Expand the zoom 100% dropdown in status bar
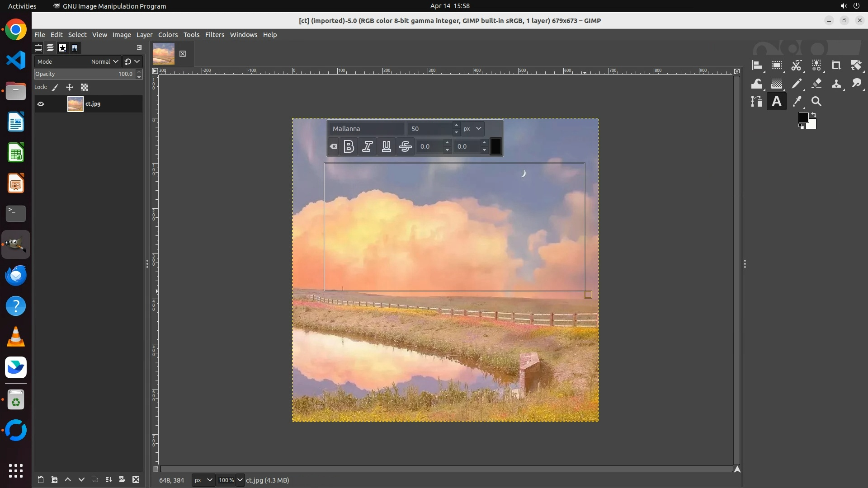Screen dimensions: 868x488 pos(240,480)
